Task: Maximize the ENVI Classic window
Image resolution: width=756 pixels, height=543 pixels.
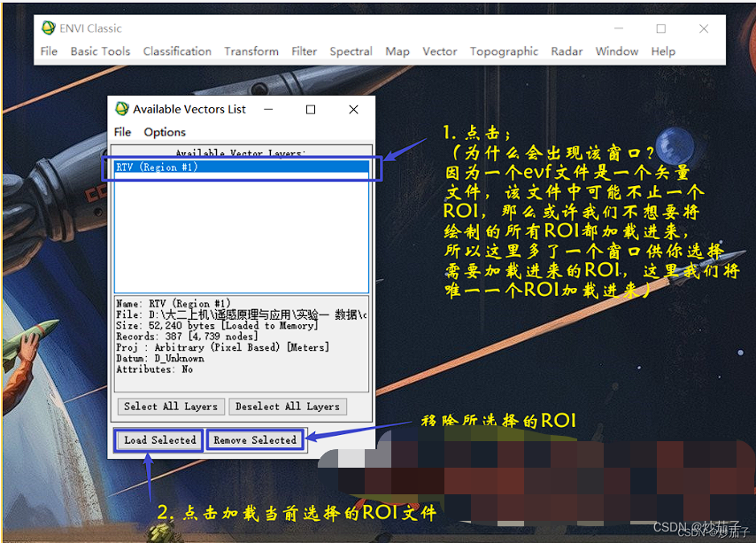Action: click(661, 28)
